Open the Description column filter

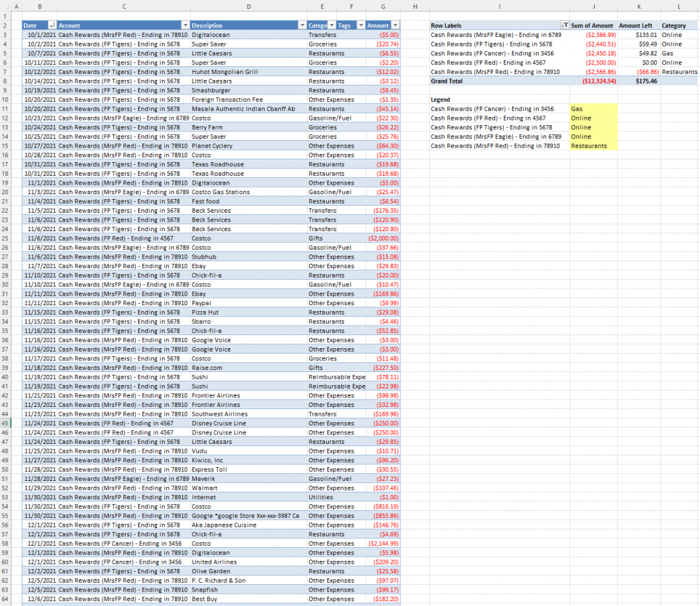[x=301, y=25]
